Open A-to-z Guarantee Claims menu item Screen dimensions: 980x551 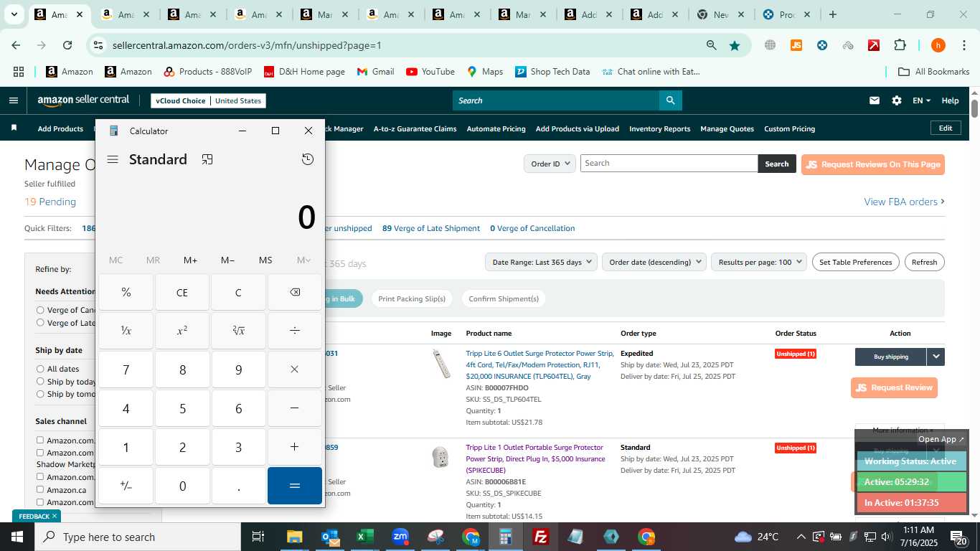pyautogui.click(x=415, y=128)
